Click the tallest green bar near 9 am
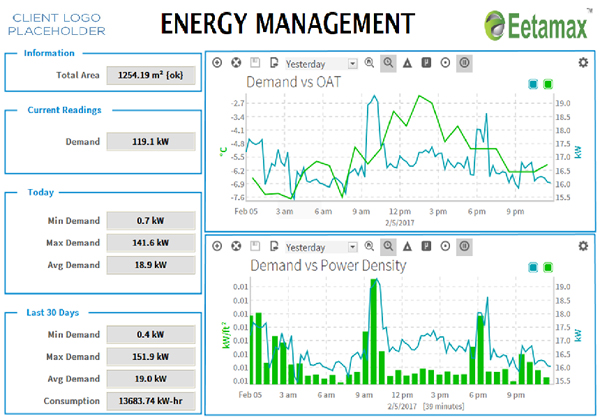 (373, 332)
